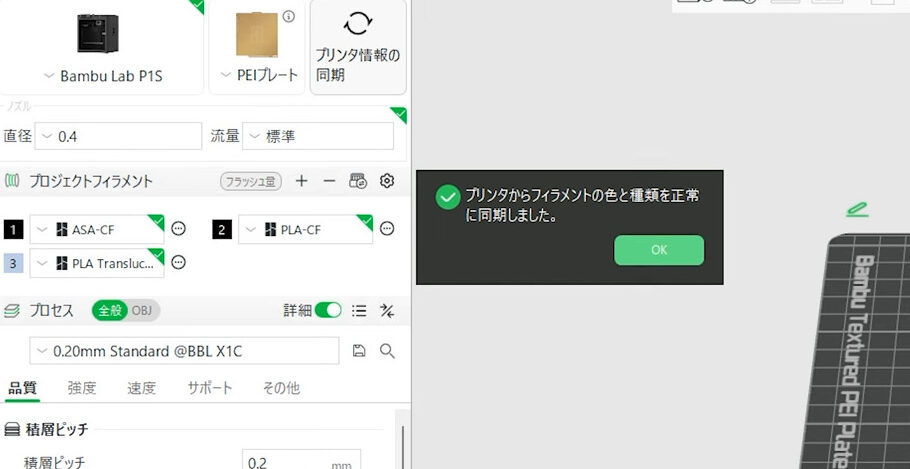
Task: Click the green plate name edit icon
Action: click(857, 210)
